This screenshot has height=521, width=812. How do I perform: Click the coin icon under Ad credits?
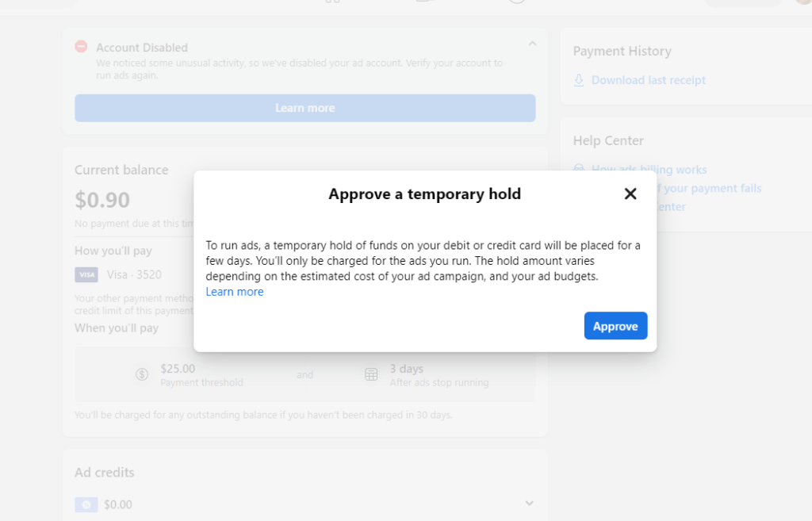point(86,504)
